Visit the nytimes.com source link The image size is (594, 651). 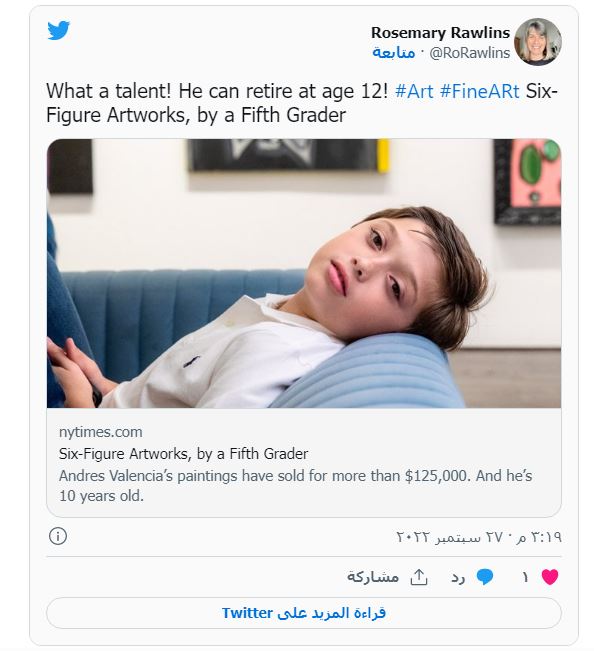[100, 432]
